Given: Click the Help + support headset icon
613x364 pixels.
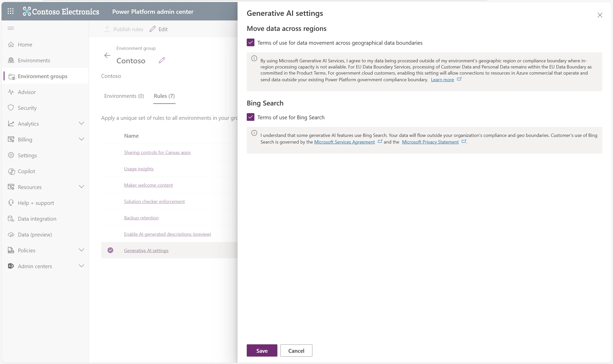Looking at the screenshot, I should pos(11,203).
